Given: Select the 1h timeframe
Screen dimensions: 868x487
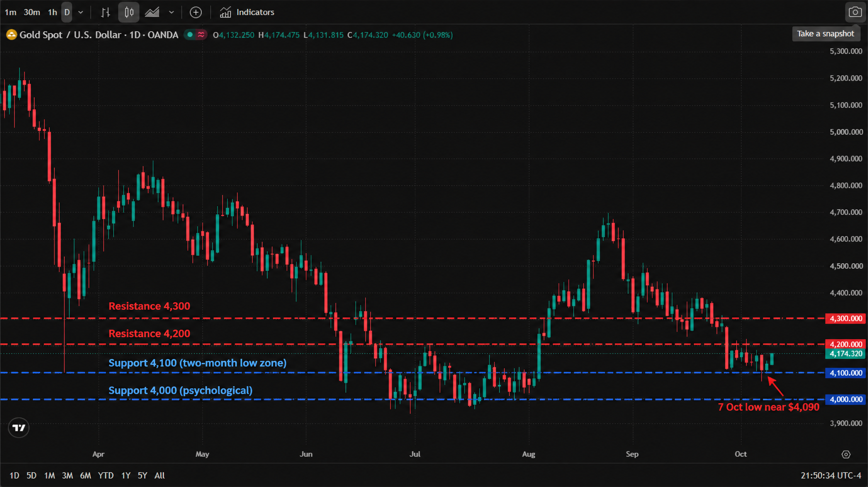Looking at the screenshot, I should click(x=53, y=12).
